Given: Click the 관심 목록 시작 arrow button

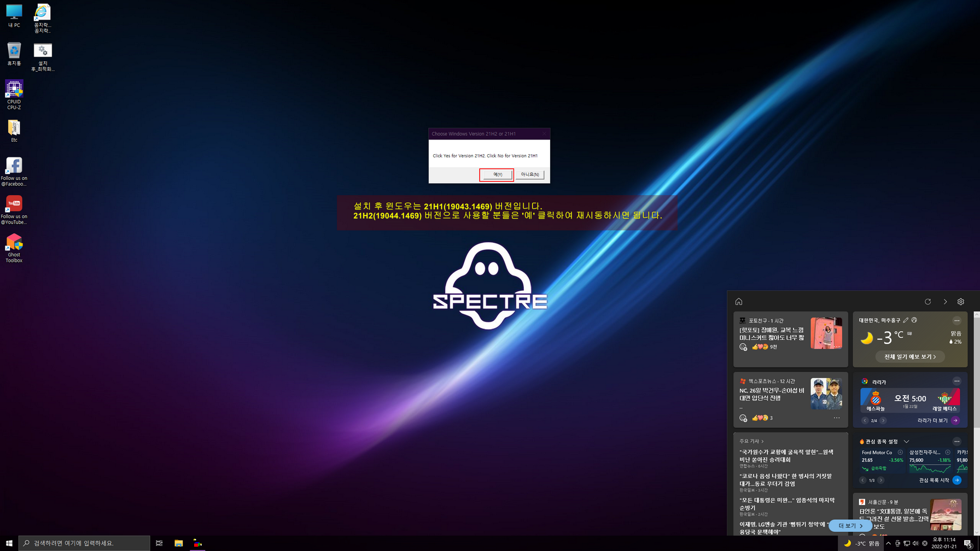Looking at the screenshot, I should click(x=956, y=480).
